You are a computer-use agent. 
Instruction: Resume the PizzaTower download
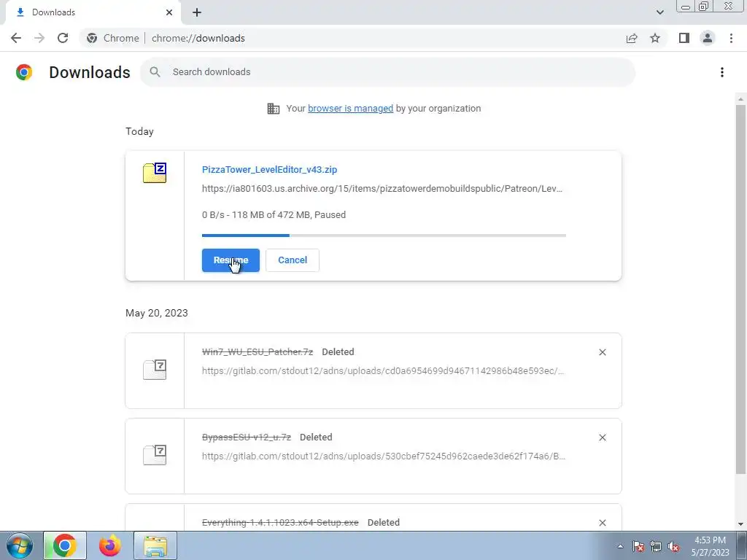tap(231, 260)
